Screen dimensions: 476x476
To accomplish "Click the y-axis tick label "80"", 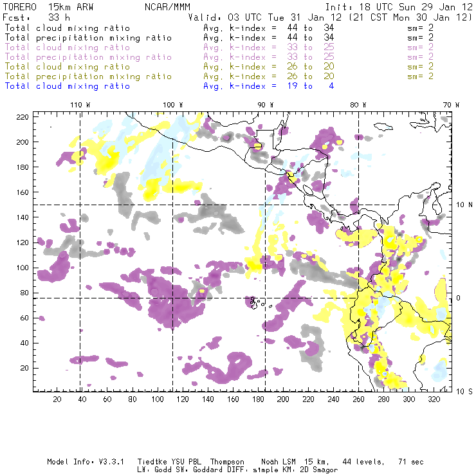I will pyautogui.click(x=24, y=293).
